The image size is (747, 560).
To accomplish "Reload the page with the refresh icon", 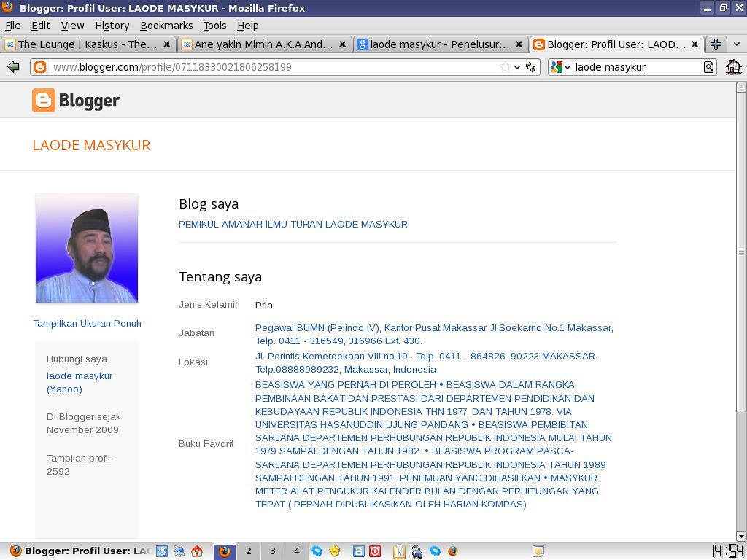I will click(531, 67).
